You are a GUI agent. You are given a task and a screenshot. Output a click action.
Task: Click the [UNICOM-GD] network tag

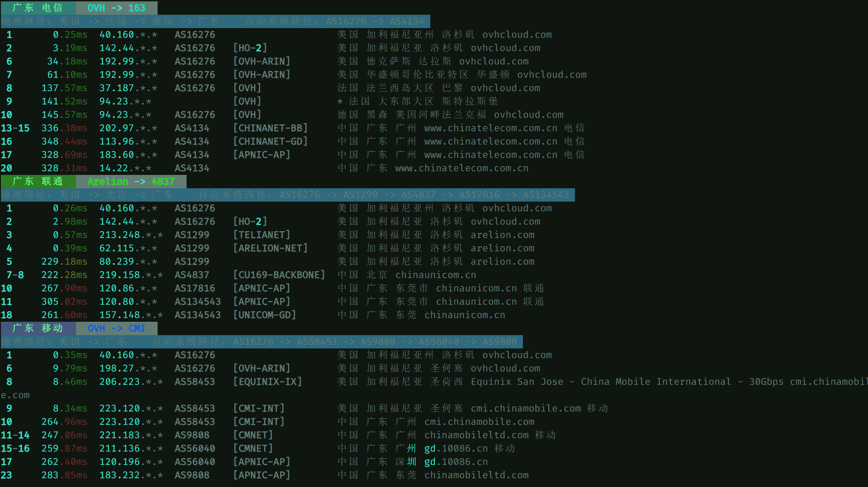(x=264, y=315)
